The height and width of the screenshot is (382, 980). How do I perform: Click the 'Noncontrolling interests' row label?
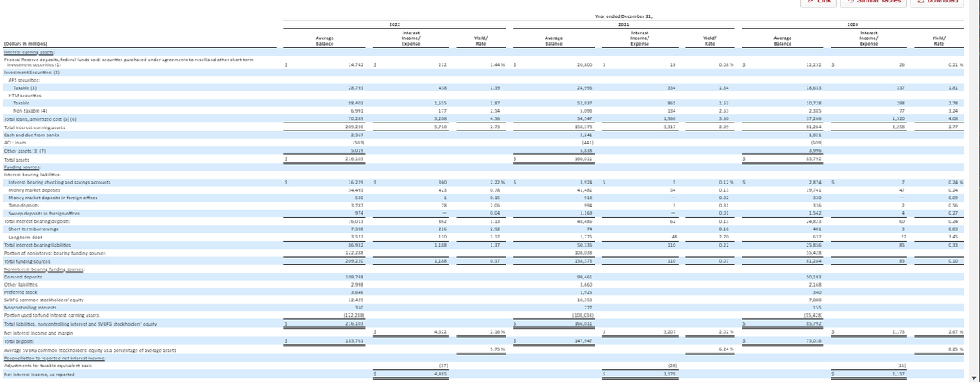(28, 309)
